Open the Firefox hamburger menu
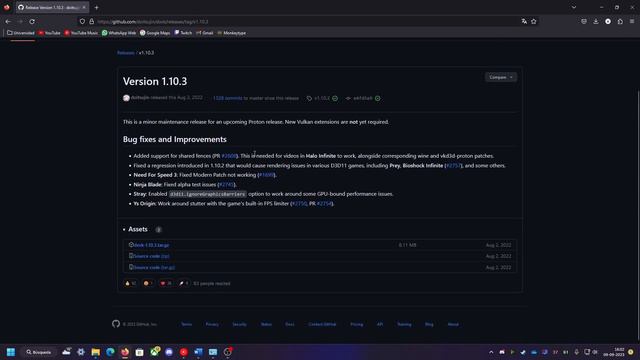Screen dimensions: 640x360 pos(632,21)
